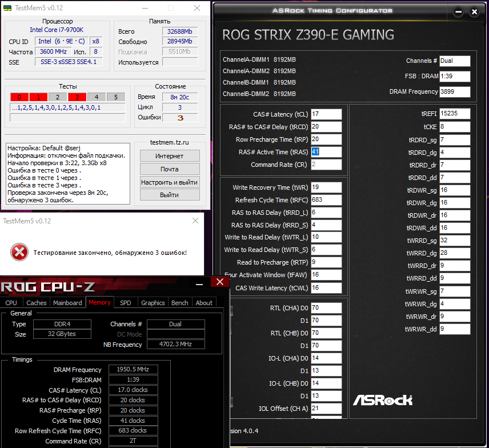Open the Caches tab in CPU-Z
This screenshot has width=489, height=448.
point(36,303)
